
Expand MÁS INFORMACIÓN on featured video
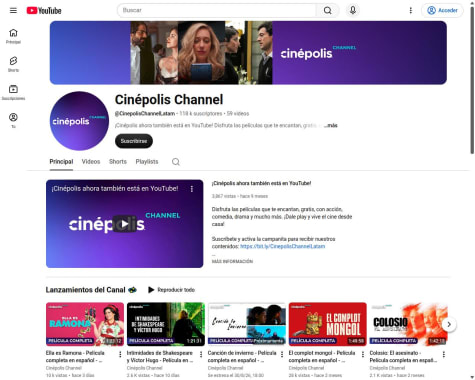[x=232, y=261]
